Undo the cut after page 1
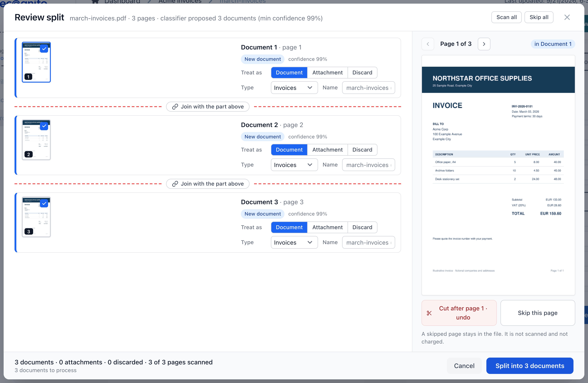 pos(459,313)
